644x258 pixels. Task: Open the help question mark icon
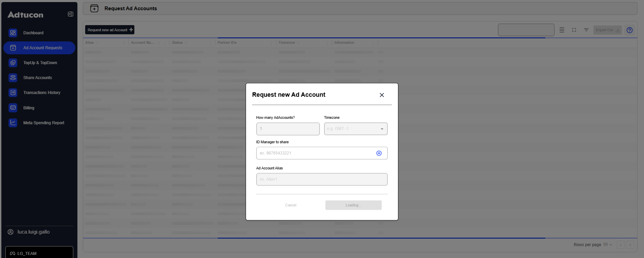(x=629, y=30)
